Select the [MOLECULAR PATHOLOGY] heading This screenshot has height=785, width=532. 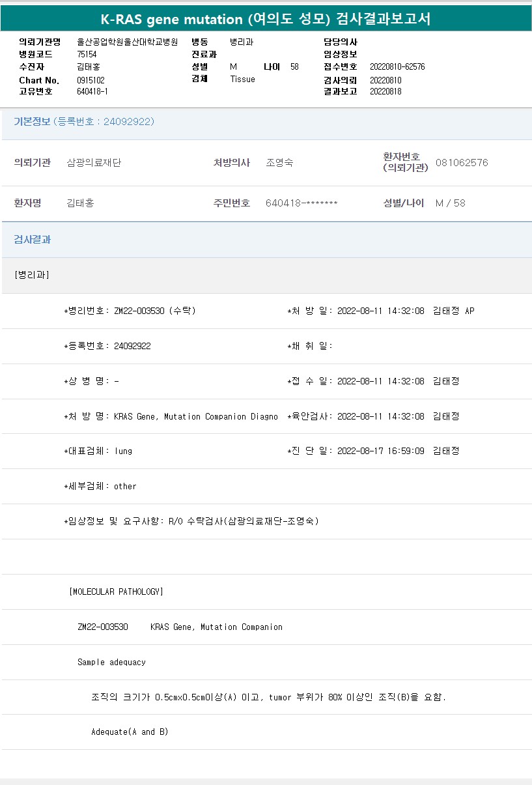[116, 592]
